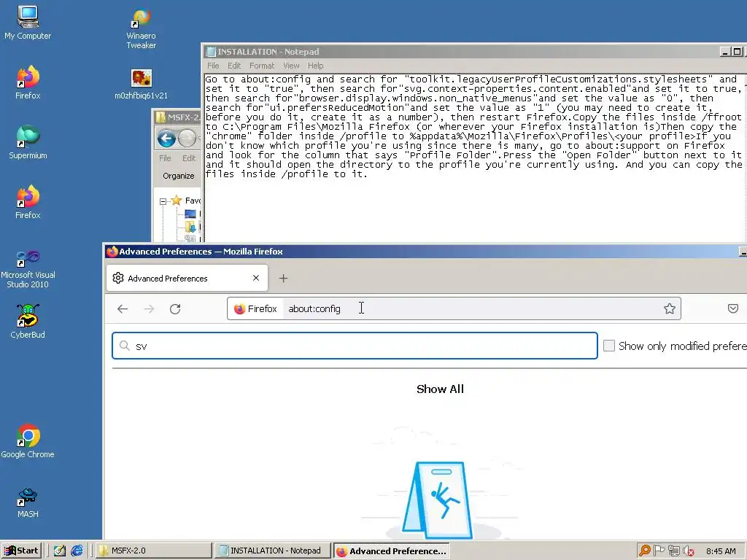Focus the about:config search preference field
747x560 pixels.
(x=355, y=346)
